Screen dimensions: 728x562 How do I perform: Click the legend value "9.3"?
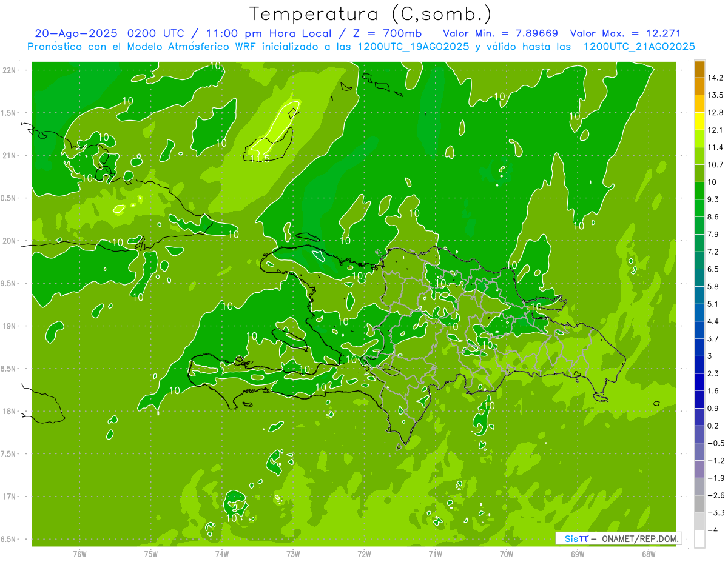coord(713,199)
